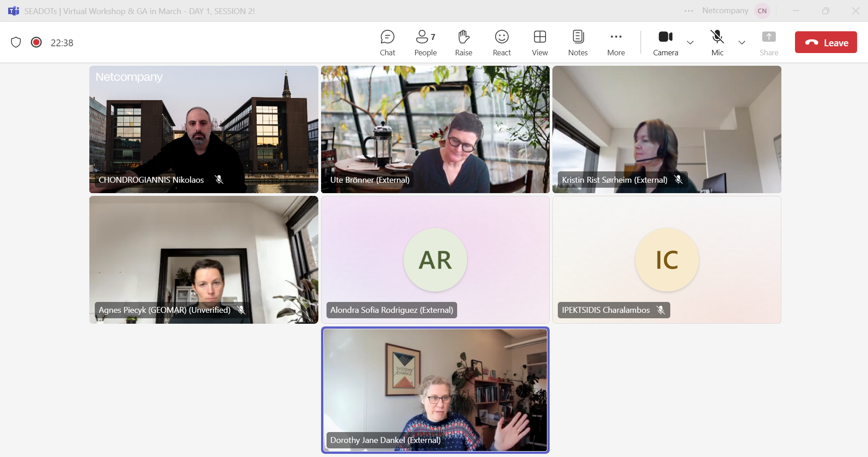This screenshot has width=868, height=457.
Task: Expand the Mic options dropdown arrow
Action: click(742, 43)
